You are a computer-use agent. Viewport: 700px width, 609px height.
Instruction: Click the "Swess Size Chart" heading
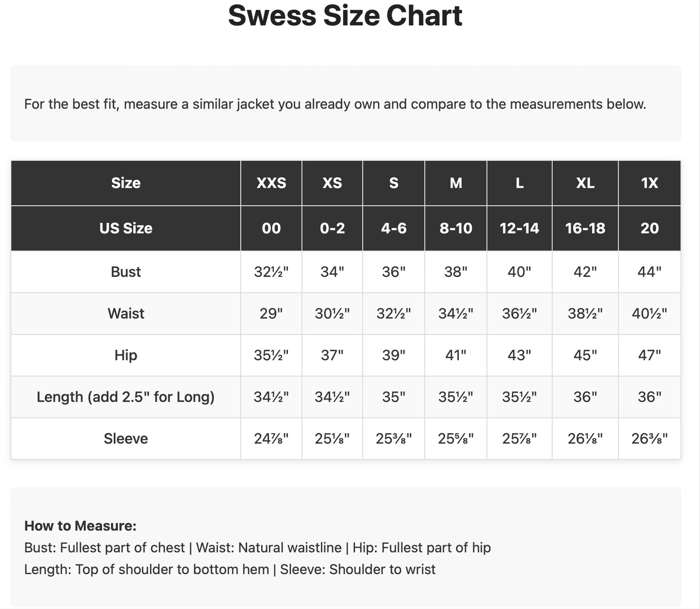click(345, 15)
